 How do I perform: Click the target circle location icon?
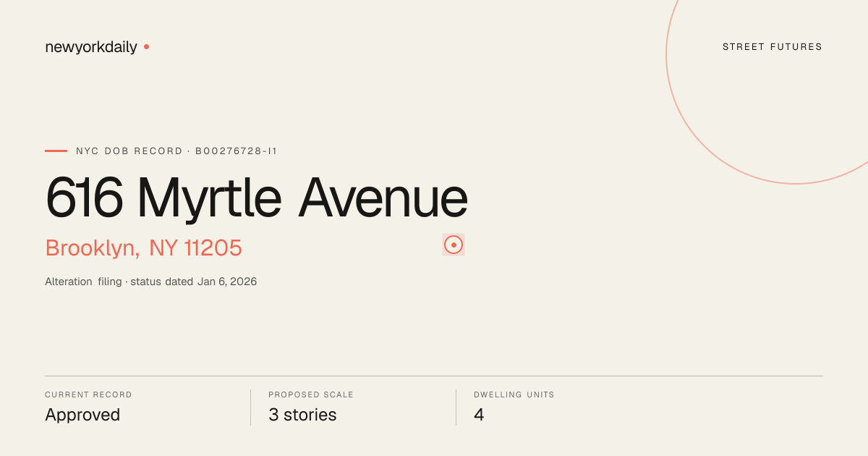[454, 245]
